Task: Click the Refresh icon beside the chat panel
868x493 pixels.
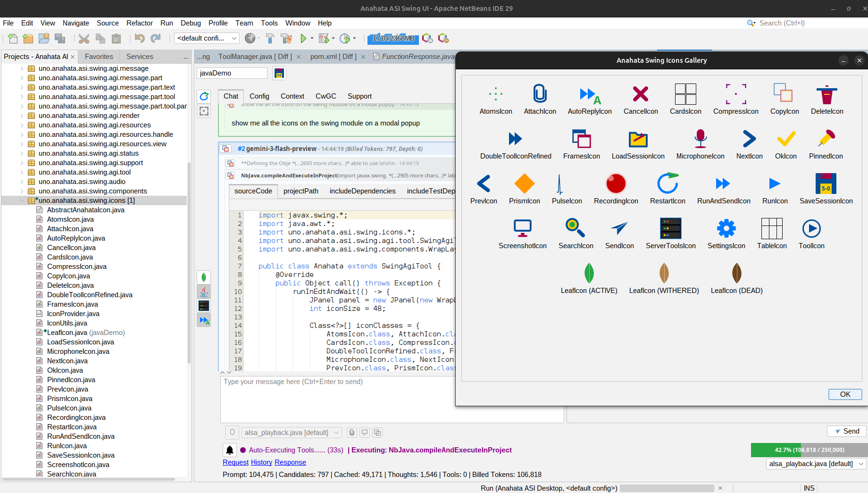Action: (204, 96)
